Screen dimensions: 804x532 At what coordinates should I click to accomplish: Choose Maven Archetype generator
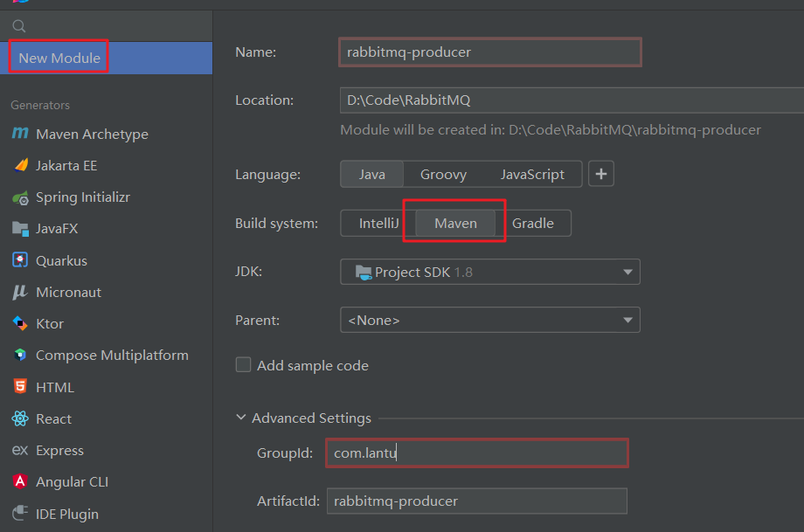point(92,134)
